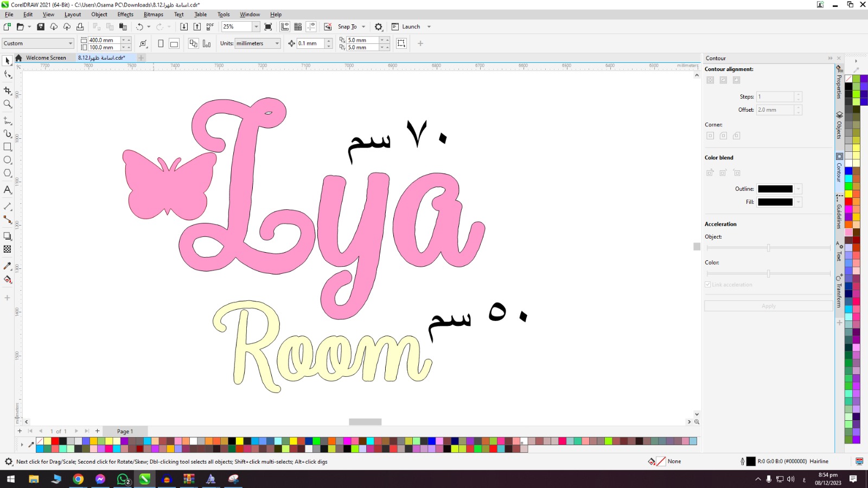
Task: Switch page to portrait orientation
Action: point(161,44)
